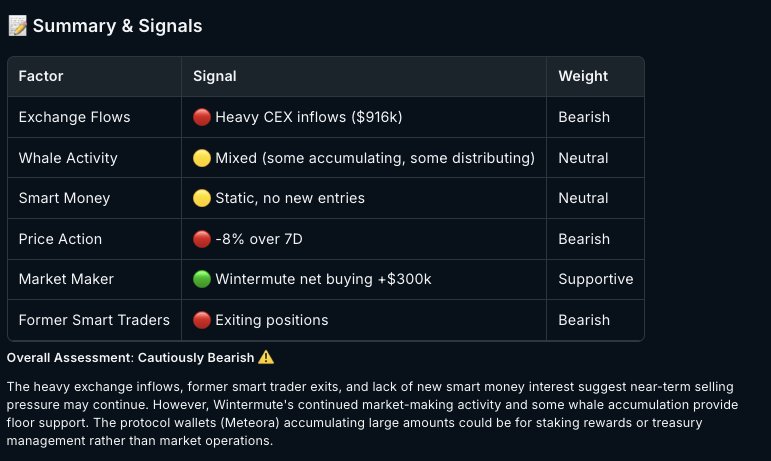
Task: Click the red circle in Former Smart Traders row
Action: click(x=202, y=320)
